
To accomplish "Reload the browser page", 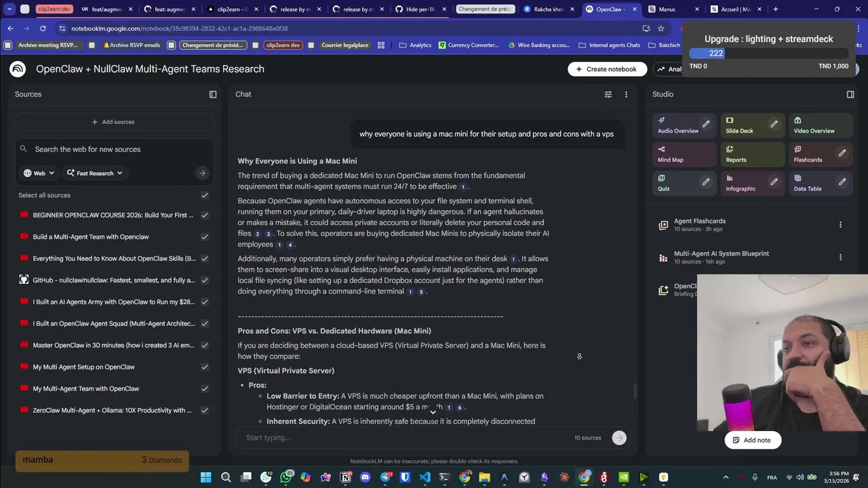I will coord(43,28).
